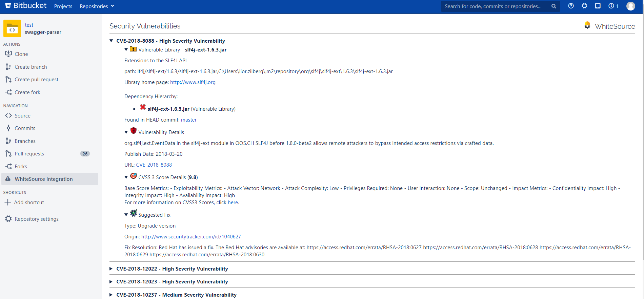Open the test project link
Image resolution: width=644 pixels, height=299 pixels.
29,25
